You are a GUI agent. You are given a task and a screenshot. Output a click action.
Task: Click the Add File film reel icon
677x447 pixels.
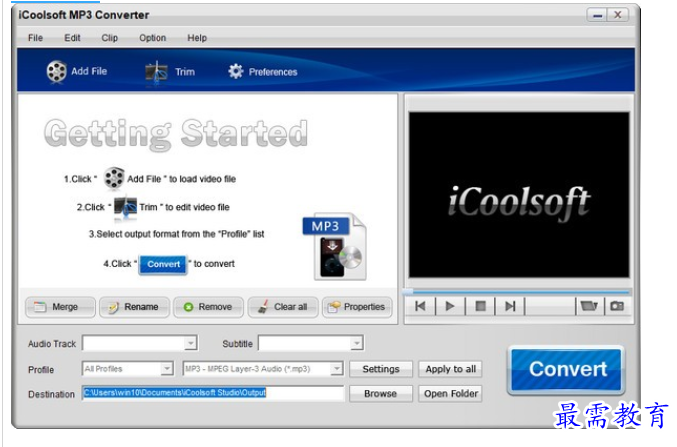57,71
